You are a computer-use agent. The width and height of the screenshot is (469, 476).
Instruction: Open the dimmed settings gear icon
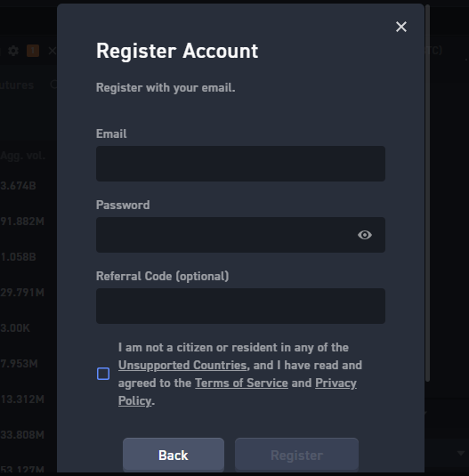click(x=13, y=51)
